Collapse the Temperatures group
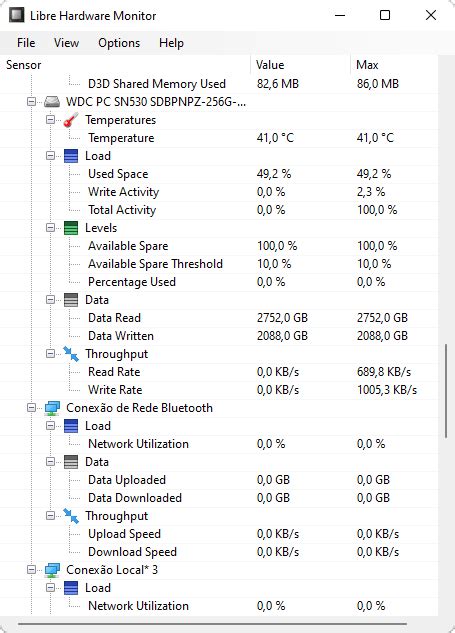455x633 pixels. 50,120
